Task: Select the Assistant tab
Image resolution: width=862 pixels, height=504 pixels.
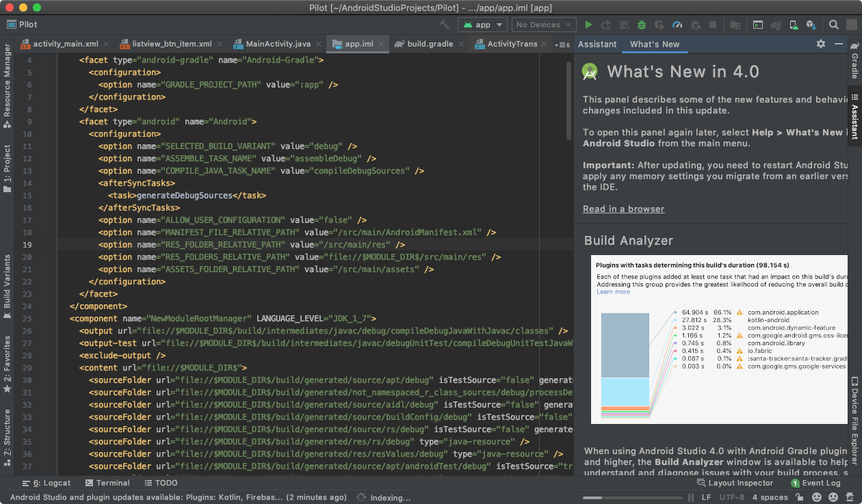Action: tap(597, 44)
